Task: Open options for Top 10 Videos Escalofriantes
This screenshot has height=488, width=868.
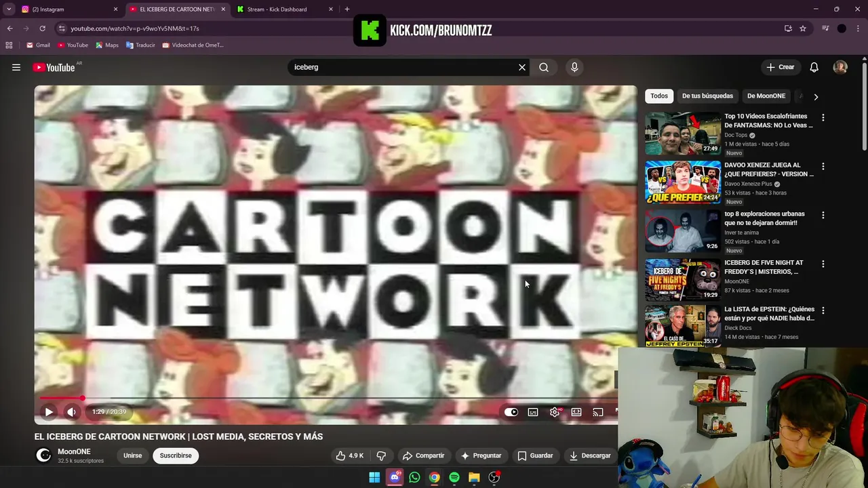Action: coord(823,117)
